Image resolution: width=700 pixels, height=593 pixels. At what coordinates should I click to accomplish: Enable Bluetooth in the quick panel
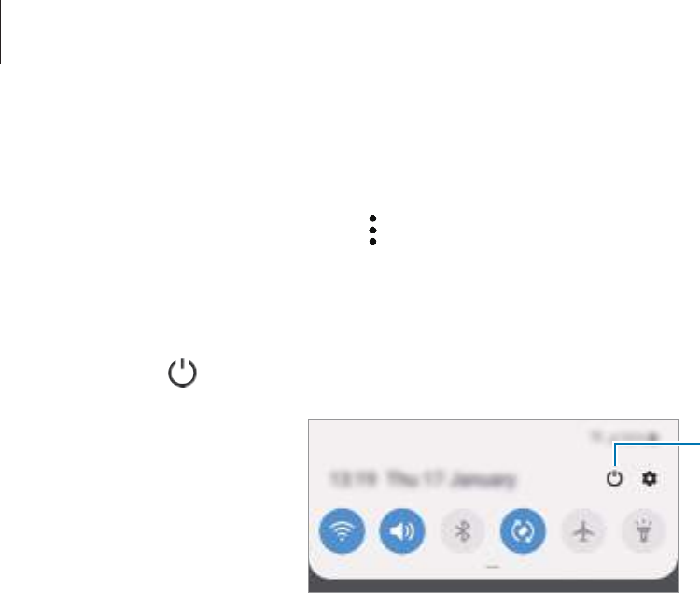(x=463, y=531)
